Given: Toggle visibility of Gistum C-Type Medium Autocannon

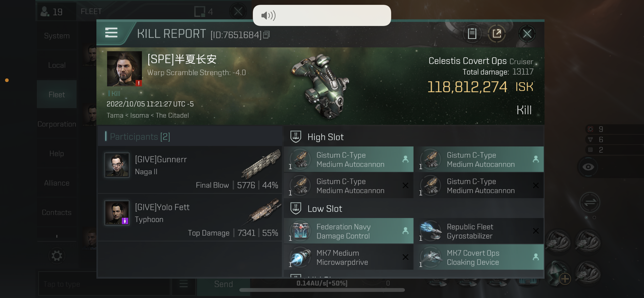Looking at the screenshot, I should coord(405,159).
